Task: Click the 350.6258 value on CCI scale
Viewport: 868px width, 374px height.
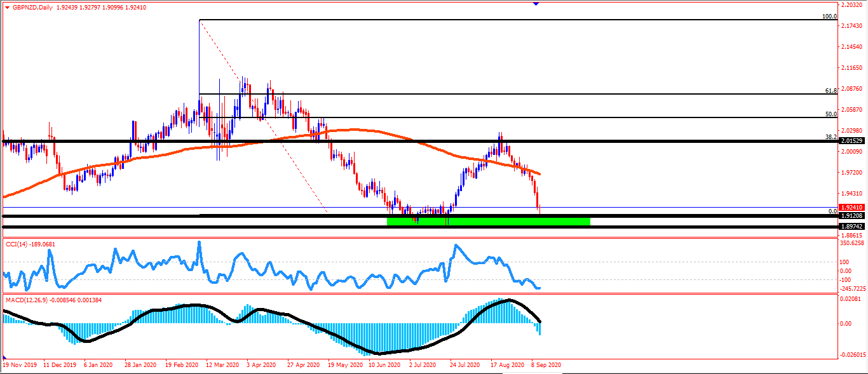Action: click(852, 243)
